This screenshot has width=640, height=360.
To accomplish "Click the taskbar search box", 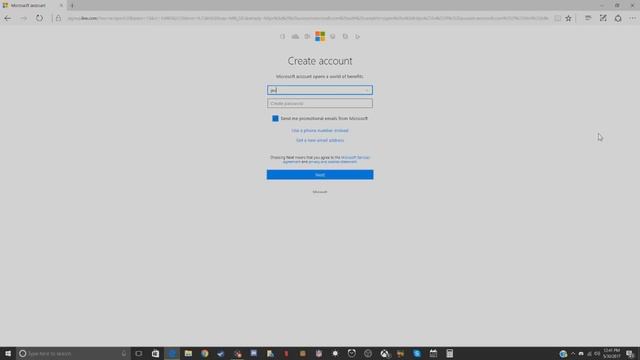I will pyautogui.click(x=73, y=353).
